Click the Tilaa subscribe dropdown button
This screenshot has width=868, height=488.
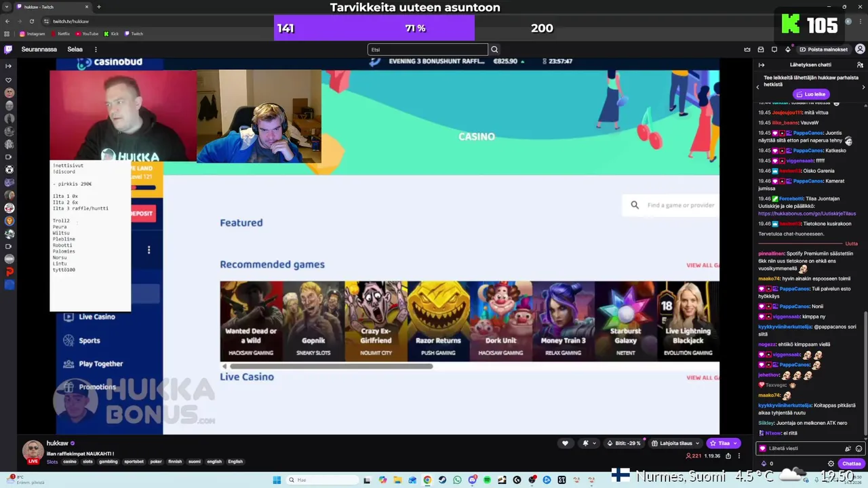click(x=724, y=443)
